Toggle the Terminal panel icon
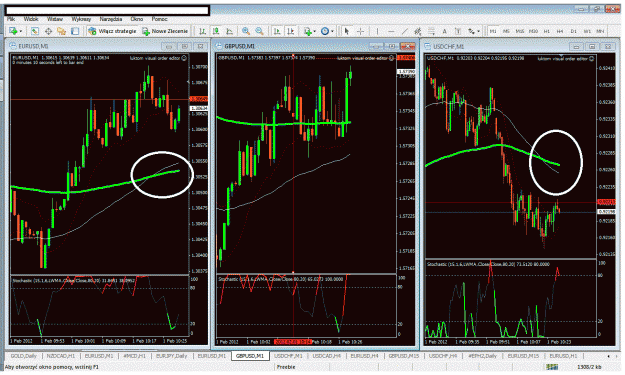625x375 pixels. click(x=75, y=31)
